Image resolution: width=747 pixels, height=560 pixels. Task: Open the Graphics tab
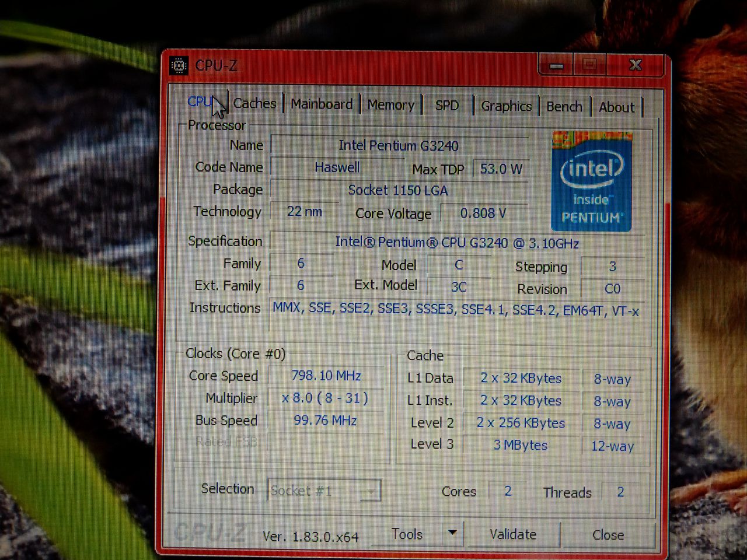(x=506, y=106)
